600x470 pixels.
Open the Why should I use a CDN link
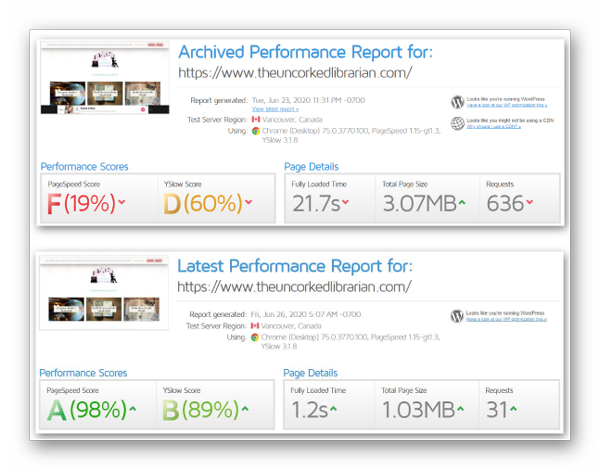tap(494, 127)
